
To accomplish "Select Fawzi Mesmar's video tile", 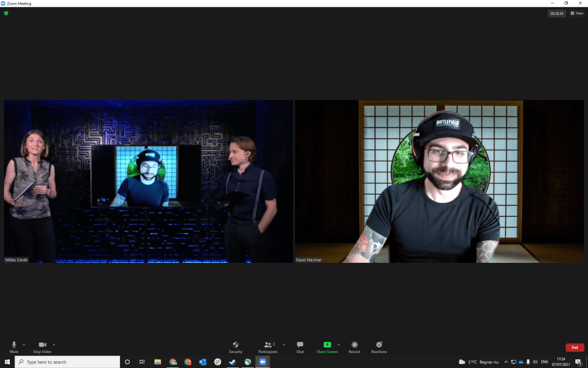I will [439, 181].
